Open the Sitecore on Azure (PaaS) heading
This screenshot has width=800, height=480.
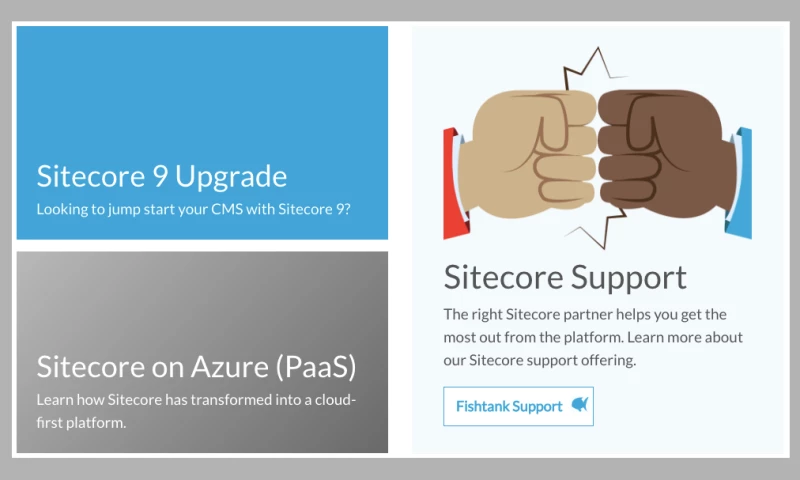click(x=196, y=366)
